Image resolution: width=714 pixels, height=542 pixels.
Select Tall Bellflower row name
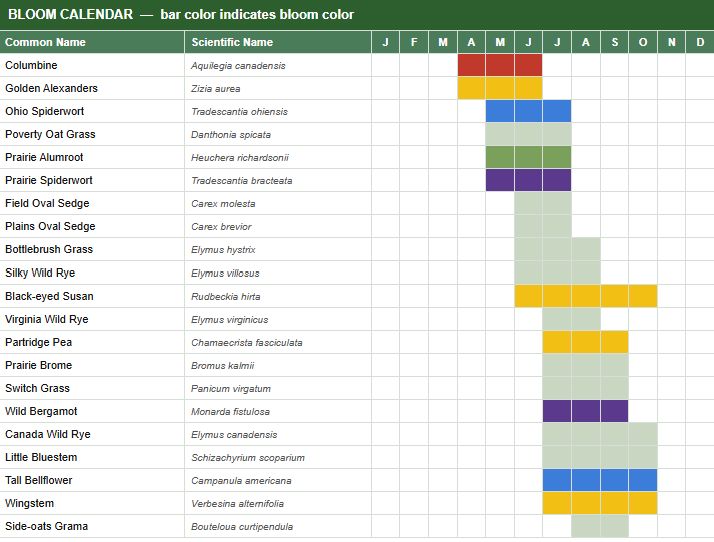39,480
